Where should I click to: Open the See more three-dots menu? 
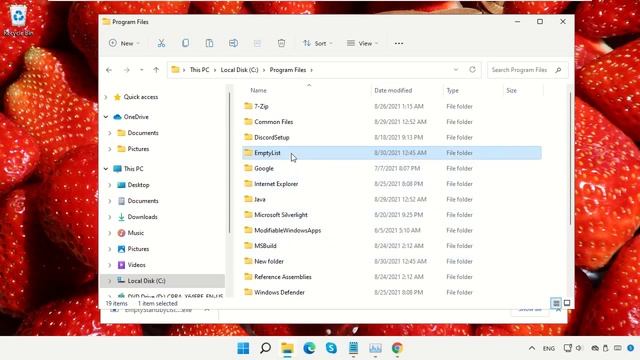click(x=399, y=43)
